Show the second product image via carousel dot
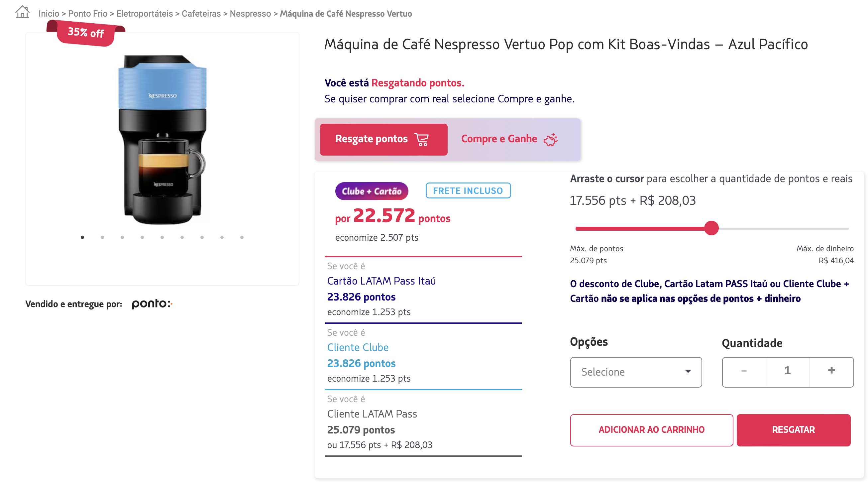The width and height of the screenshot is (868, 482). [x=102, y=237]
